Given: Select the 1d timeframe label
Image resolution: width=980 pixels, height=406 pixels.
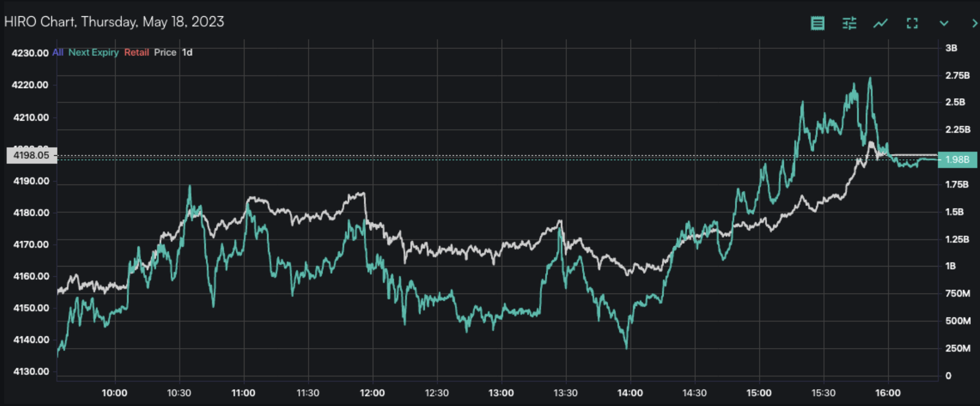Looking at the screenshot, I should (x=187, y=52).
